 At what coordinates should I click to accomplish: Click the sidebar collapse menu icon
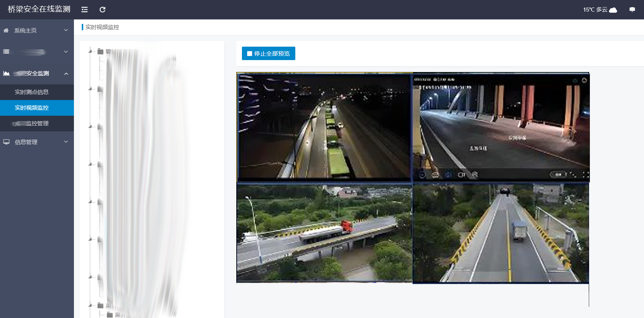point(85,10)
